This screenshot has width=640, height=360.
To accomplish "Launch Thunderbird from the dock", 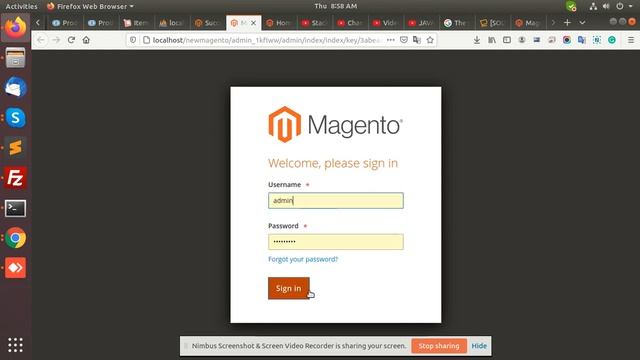I will [16, 87].
